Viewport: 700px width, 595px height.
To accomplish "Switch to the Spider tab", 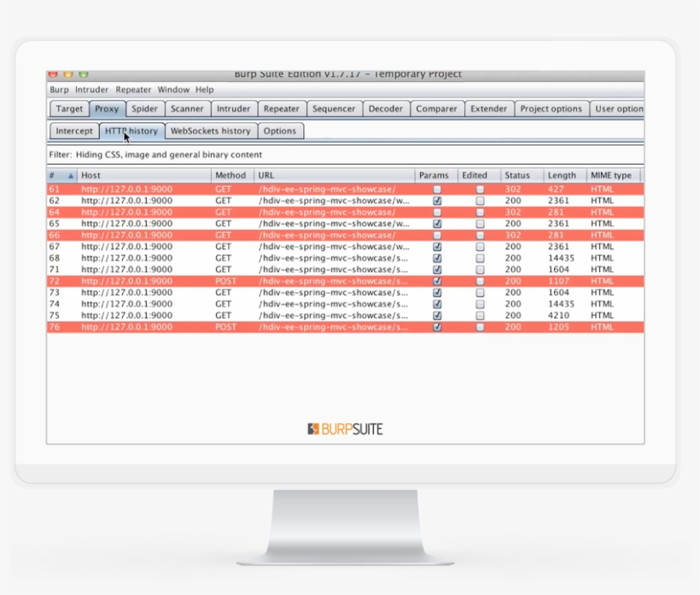I will click(144, 108).
